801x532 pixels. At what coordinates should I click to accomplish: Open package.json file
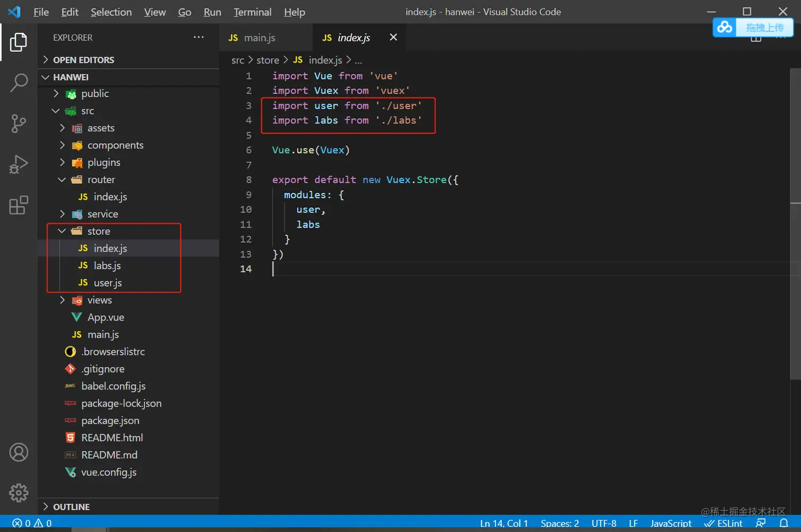pos(128,421)
